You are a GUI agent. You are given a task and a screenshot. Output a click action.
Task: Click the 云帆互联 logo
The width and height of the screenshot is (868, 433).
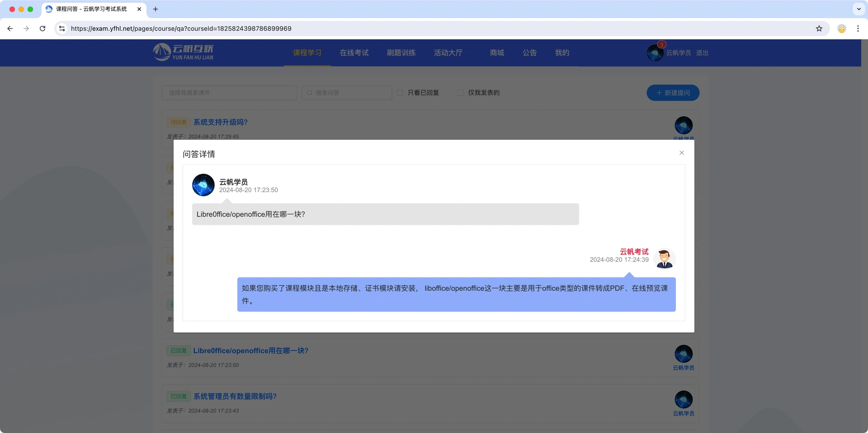point(183,52)
